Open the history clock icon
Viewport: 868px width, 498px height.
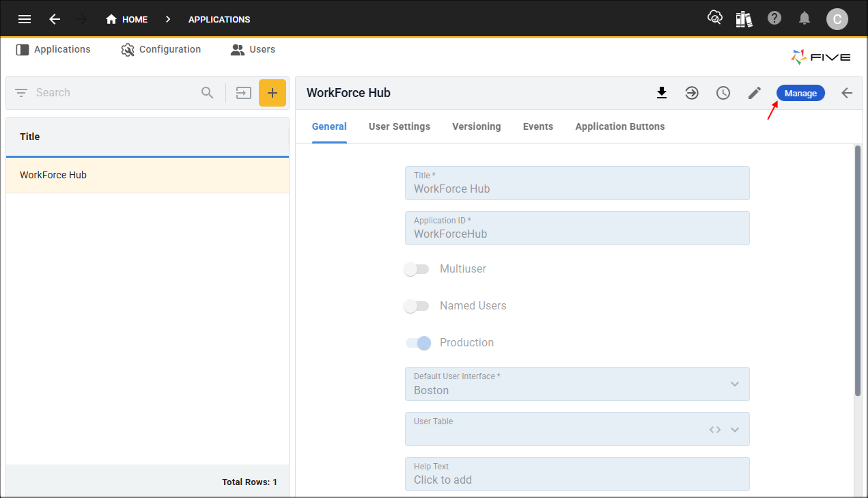723,93
